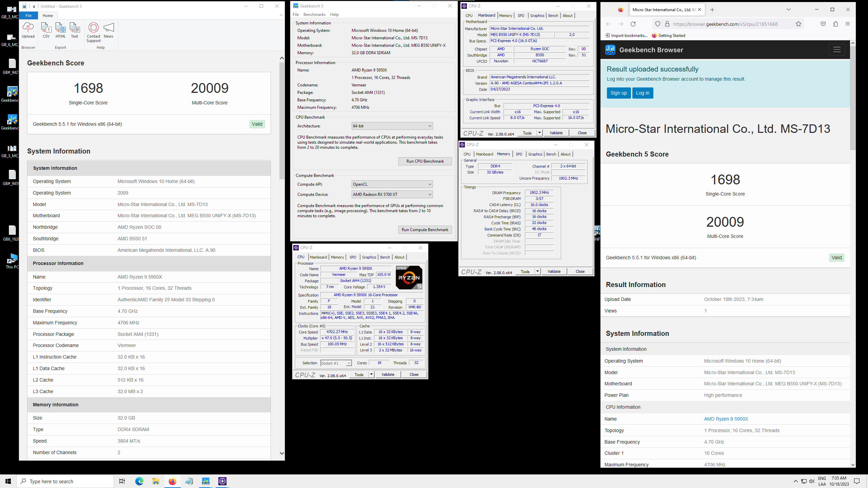Image resolution: width=868 pixels, height=488 pixels.
Task: Open Getting Started bookmark
Action: (x=668, y=36)
